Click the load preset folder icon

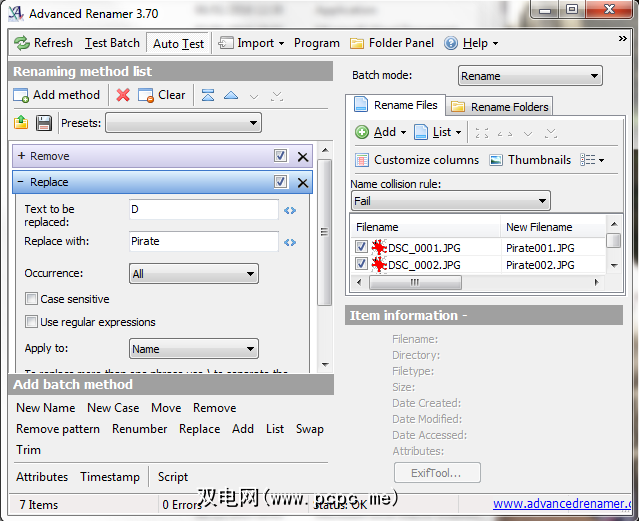coord(21,123)
